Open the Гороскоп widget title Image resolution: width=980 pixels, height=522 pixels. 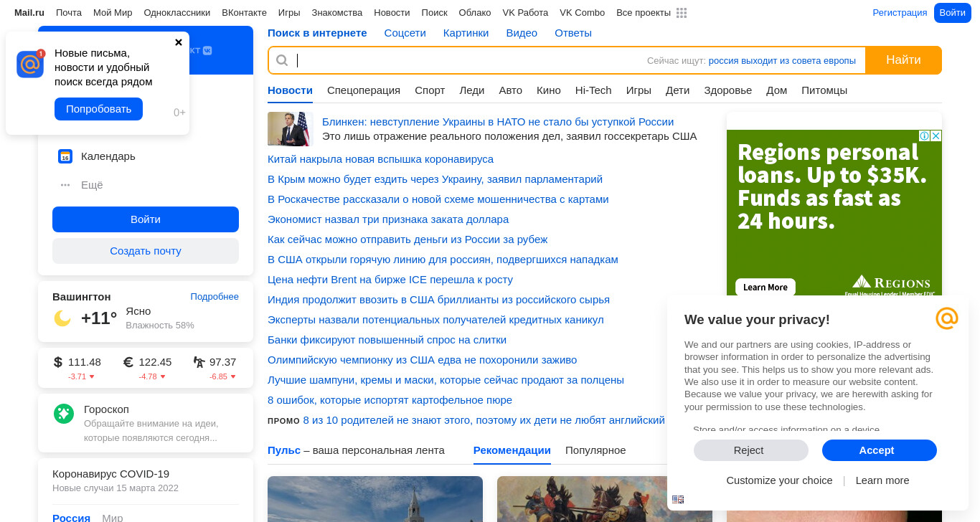coord(106,409)
